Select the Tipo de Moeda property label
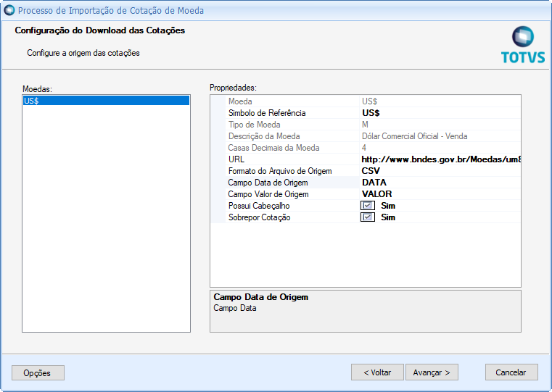This screenshot has height=392, width=552. [254, 125]
